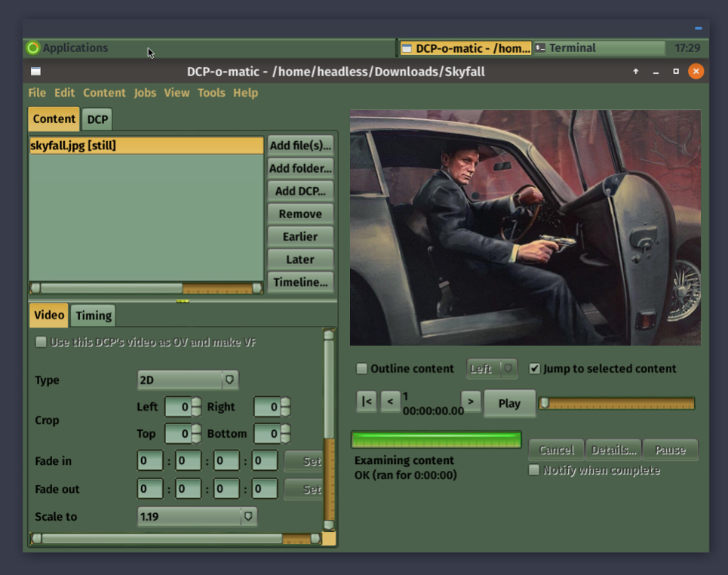Click the Applications menu icon

point(32,48)
